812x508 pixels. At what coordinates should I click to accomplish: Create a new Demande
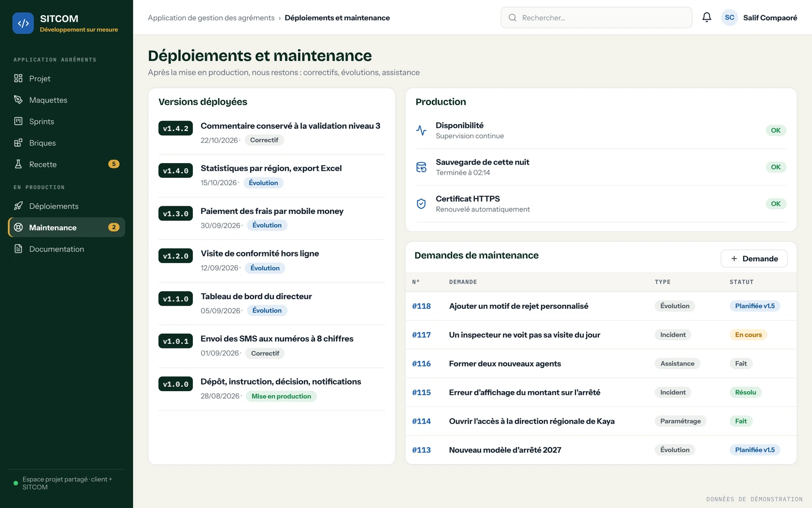754,259
